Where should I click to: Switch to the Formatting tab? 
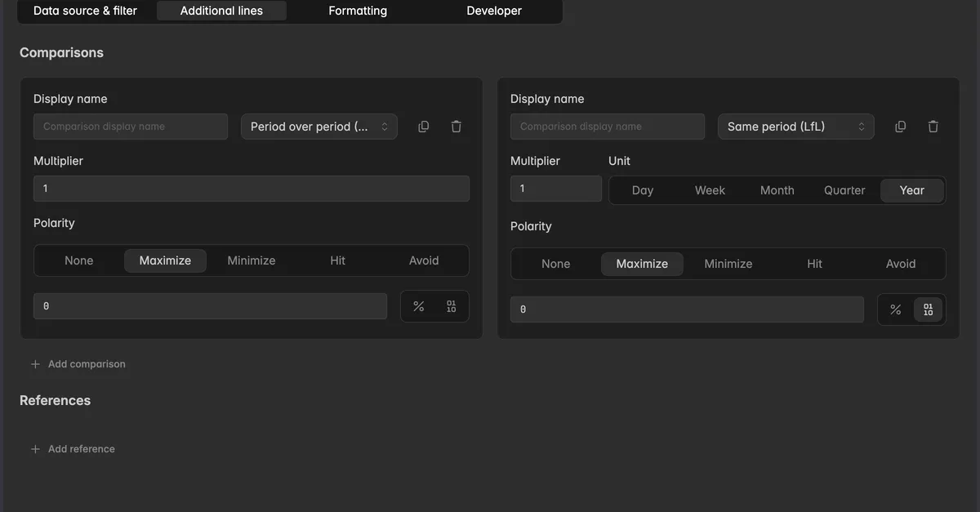358,11
